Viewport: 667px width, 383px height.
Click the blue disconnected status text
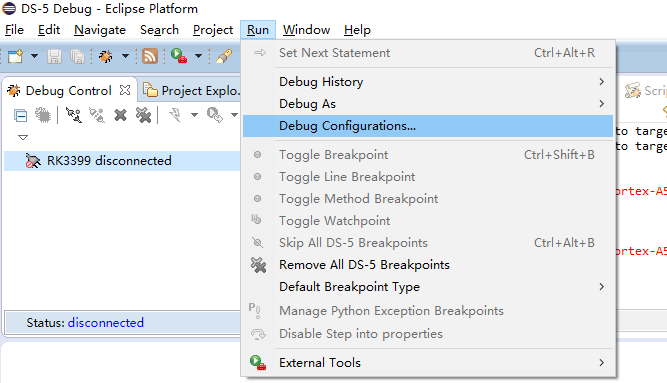click(105, 323)
